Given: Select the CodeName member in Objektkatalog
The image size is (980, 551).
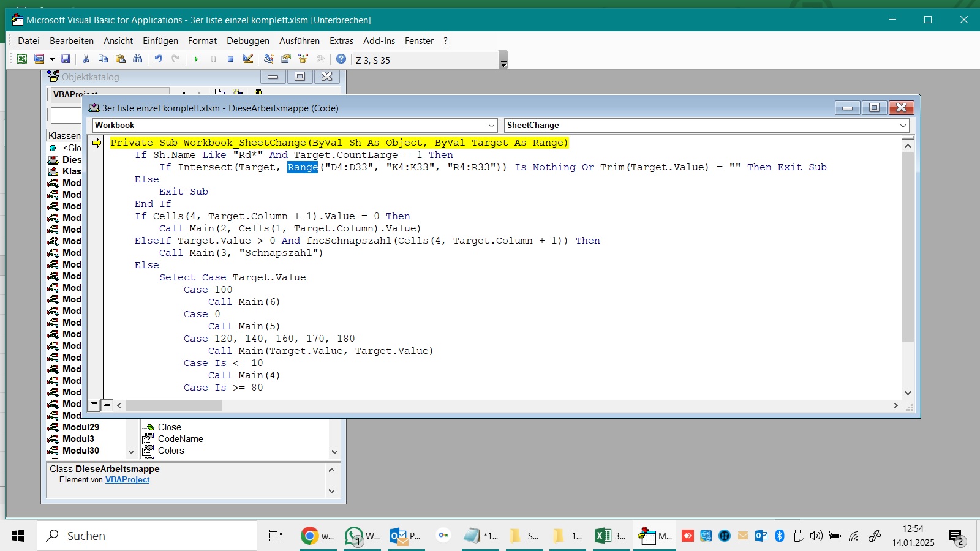Looking at the screenshot, I should 180,439.
